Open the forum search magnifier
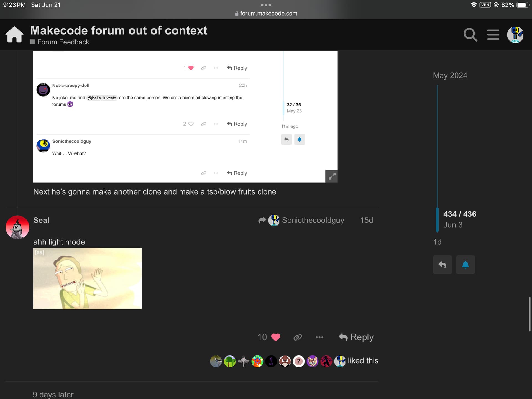This screenshot has height=399, width=532. [470, 35]
